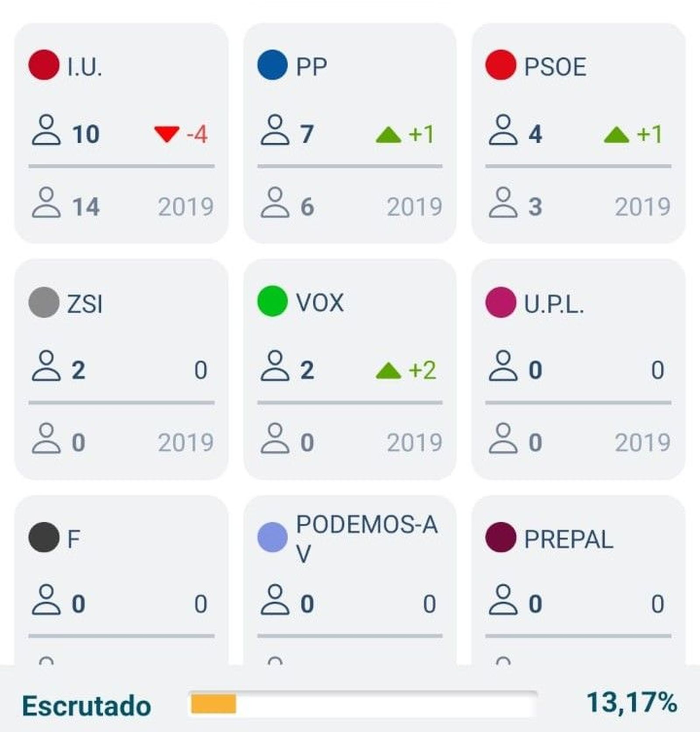
Task: Click the PP party blue color dot
Action: (x=272, y=65)
